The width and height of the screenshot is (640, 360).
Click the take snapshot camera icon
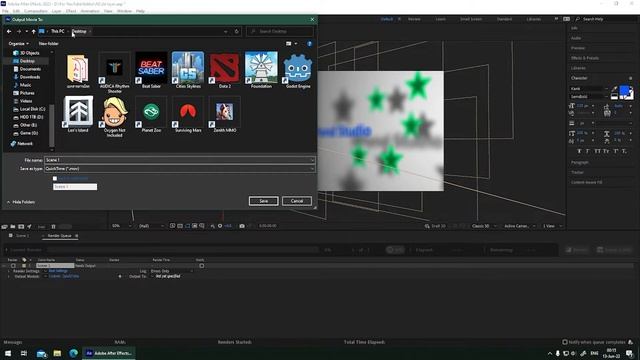pyautogui.click(x=242, y=226)
